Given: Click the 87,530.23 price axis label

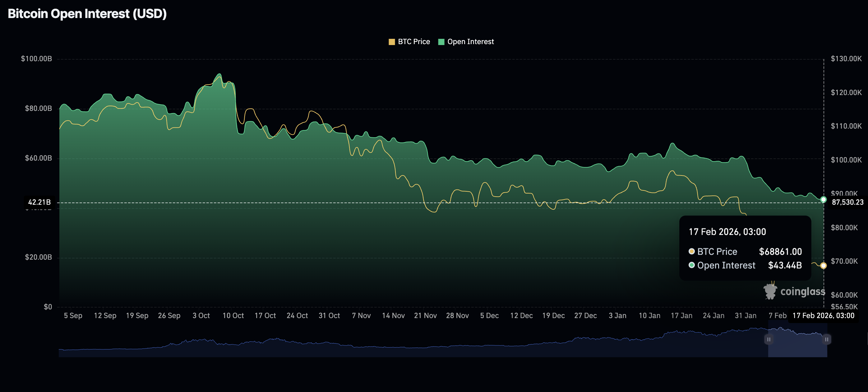Looking at the screenshot, I should (847, 202).
